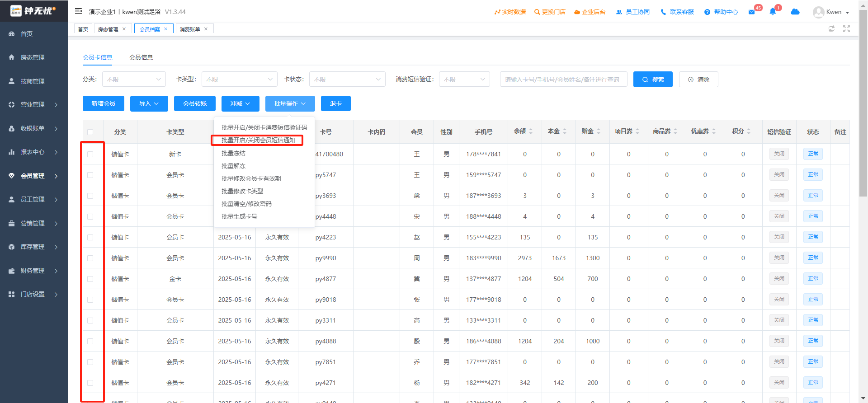This screenshot has width=868, height=403.
Task: Sort by the 本金 column sort arrows
Action: [x=565, y=131]
